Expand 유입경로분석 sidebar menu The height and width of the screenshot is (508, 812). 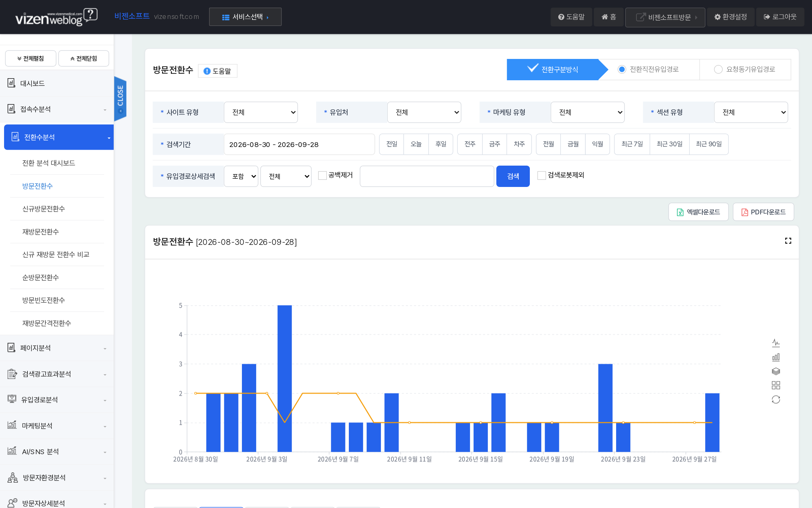click(57, 400)
